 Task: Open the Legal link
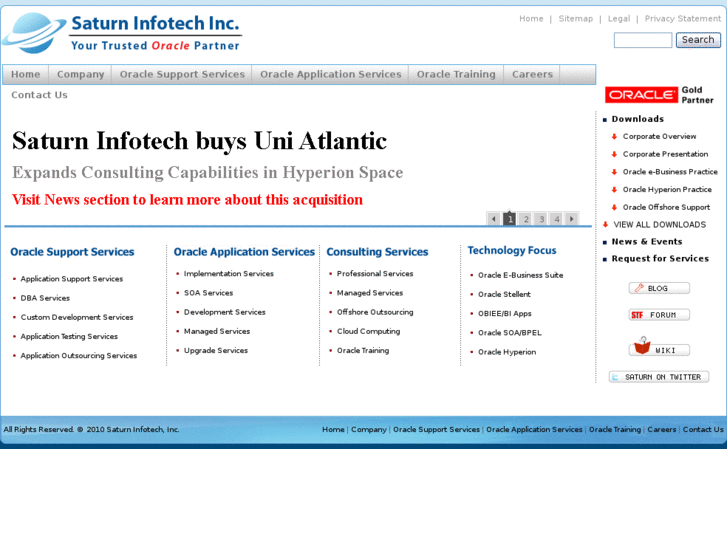pyautogui.click(x=619, y=19)
